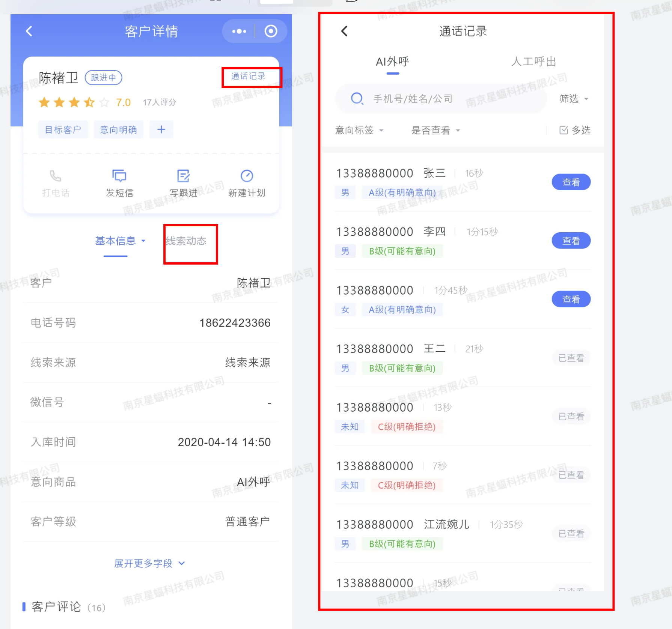Switch to the AI外呼 tab
This screenshot has width=672, height=629.
[x=393, y=62]
